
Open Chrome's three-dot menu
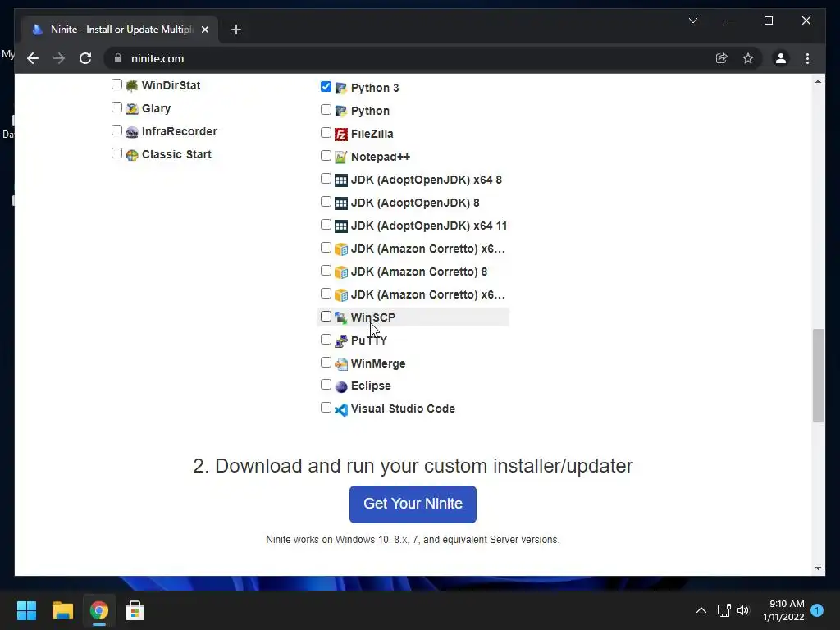pos(807,58)
